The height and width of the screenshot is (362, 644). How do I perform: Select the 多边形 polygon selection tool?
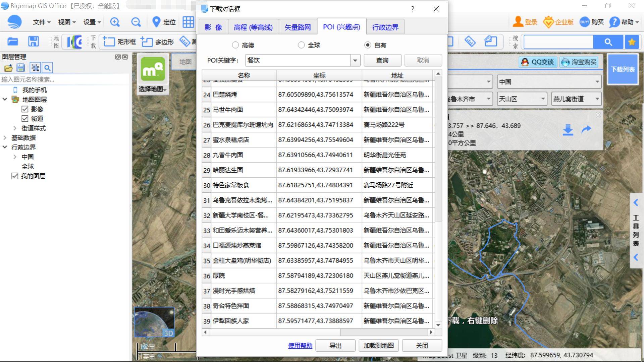click(x=157, y=42)
